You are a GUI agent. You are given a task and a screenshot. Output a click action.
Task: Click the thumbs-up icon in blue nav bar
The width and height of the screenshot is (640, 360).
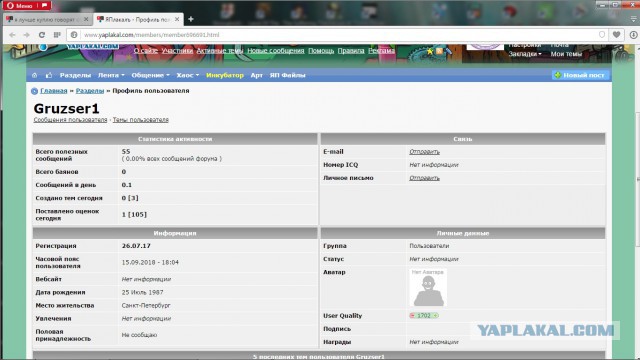pyautogui.click(x=49, y=75)
